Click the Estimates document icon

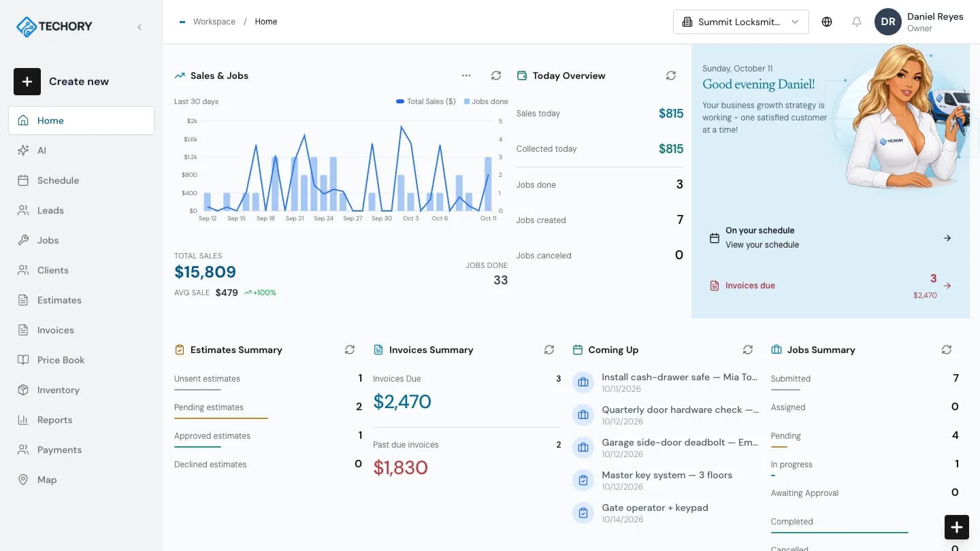pyautogui.click(x=23, y=300)
